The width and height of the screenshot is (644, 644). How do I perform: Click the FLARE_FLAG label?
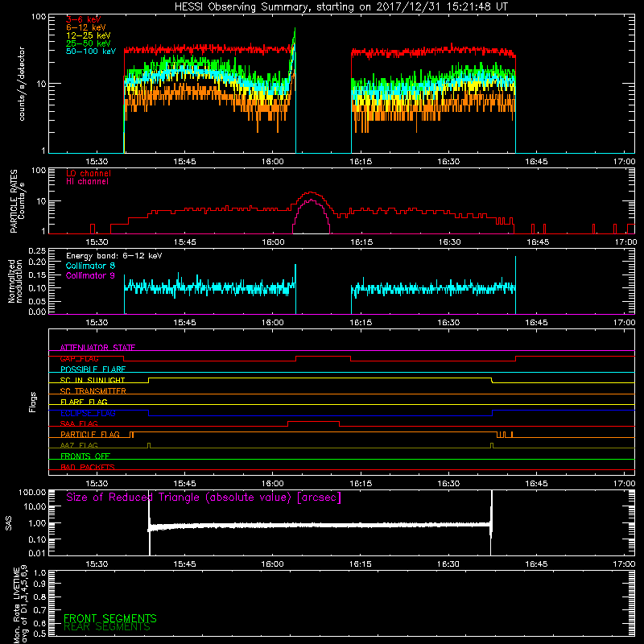click(84, 402)
